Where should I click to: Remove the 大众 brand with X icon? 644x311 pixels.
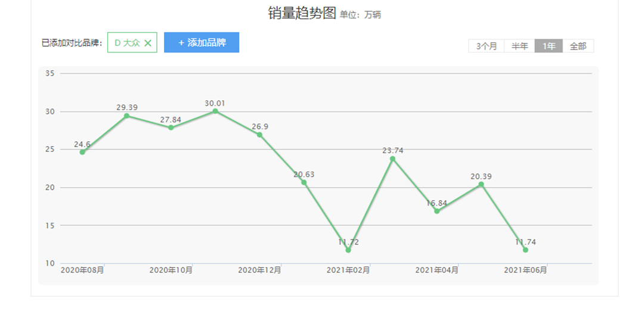(x=148, y=43)
